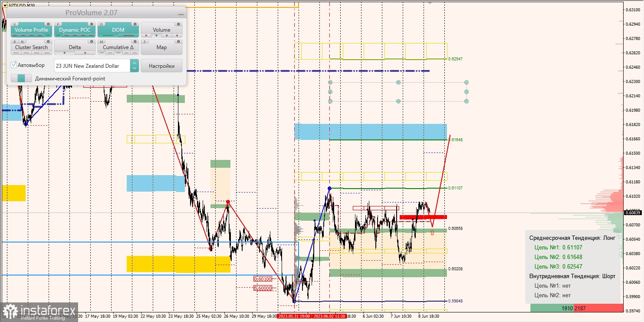This screenshot has height=322, width=644.
Task: Click the green segment under Dynamic POC
Action: point(58,35)
